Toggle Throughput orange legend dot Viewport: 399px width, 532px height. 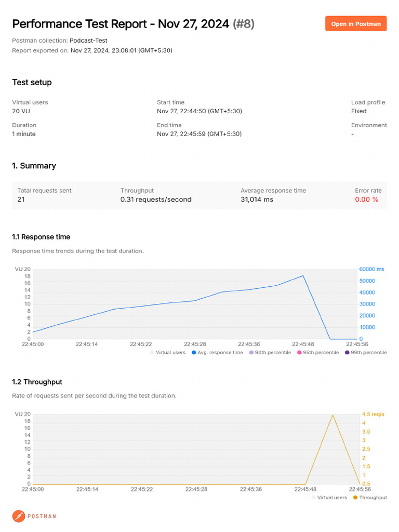[355, 497]
